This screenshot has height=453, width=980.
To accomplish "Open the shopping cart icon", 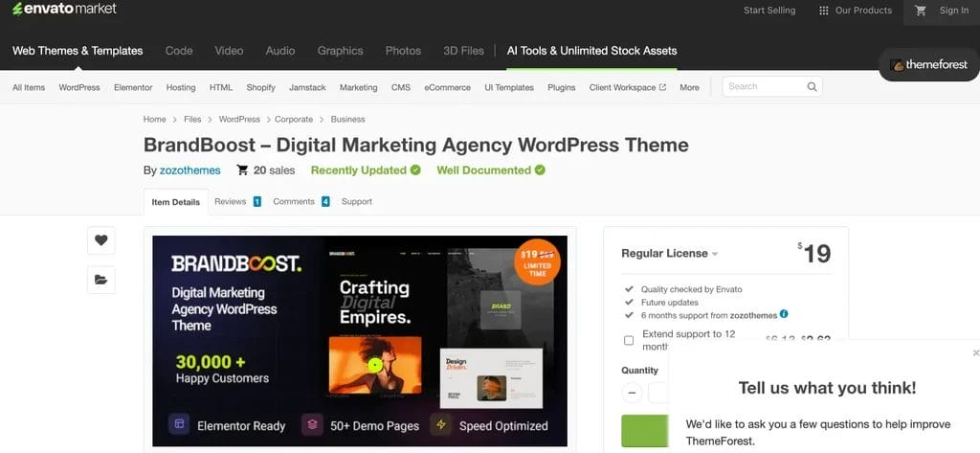I will [x=920, y=11].
